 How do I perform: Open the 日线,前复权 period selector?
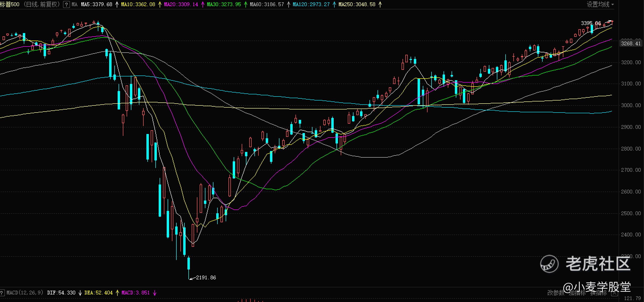click(x=41, y=4)
